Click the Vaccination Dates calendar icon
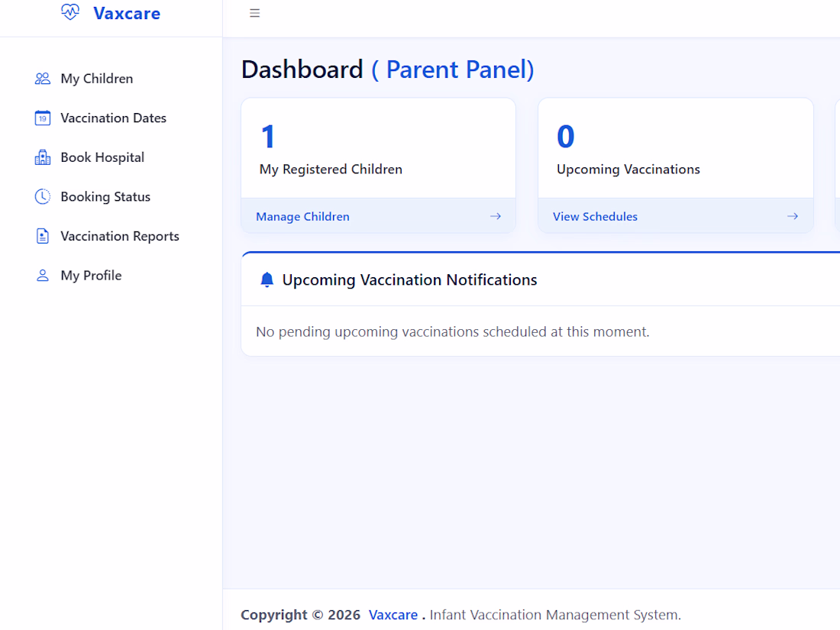The height and width of the screenshot is (630, 840). tap(42, 118)
